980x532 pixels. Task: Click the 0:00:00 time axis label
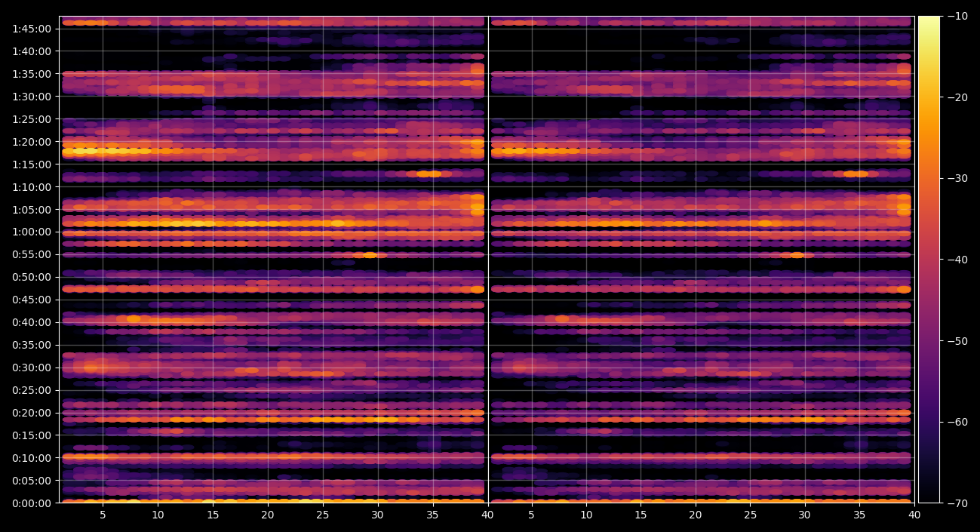32,503
